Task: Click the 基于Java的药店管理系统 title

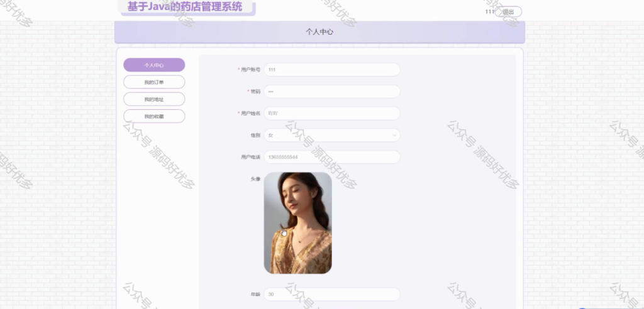Action: [185, 6]
